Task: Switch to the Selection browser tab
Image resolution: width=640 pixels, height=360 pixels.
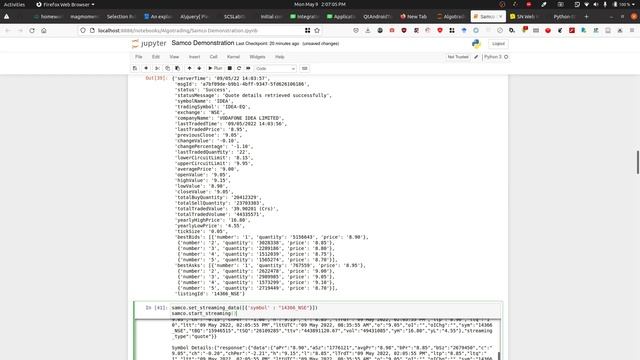Action: 121,17
